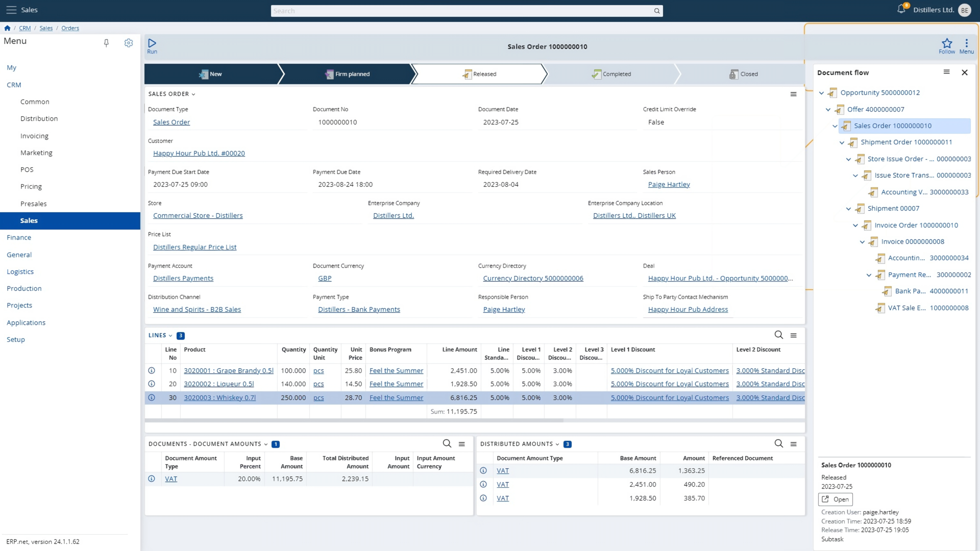The image size is (980, 551).
Task: Open customer Happy Hour Pub Ltd. #00020
Action: tap(199, 153)
